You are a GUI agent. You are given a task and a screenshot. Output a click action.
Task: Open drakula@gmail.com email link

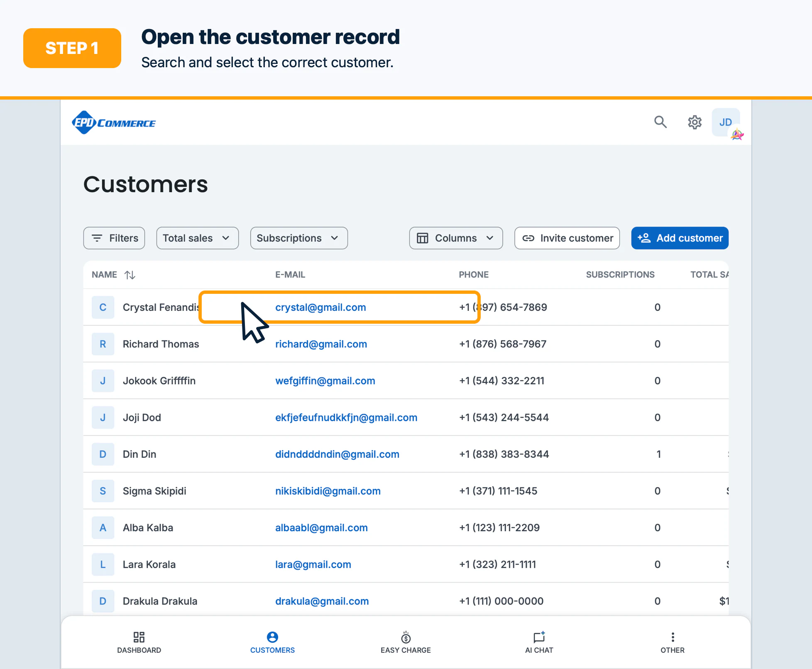(x=322, y=601)
